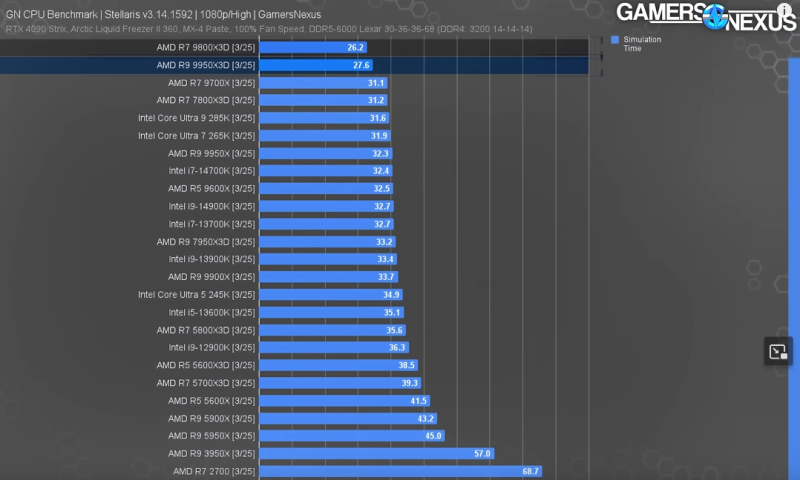Click the Simulation Time legend color swatch
Screen dimensions: 800x480
point(615,40)
